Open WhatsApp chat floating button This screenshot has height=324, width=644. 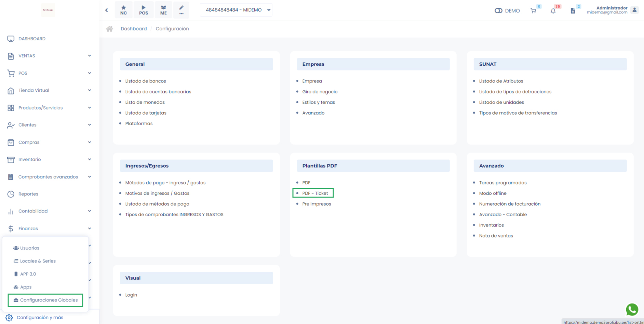(632, 309)
